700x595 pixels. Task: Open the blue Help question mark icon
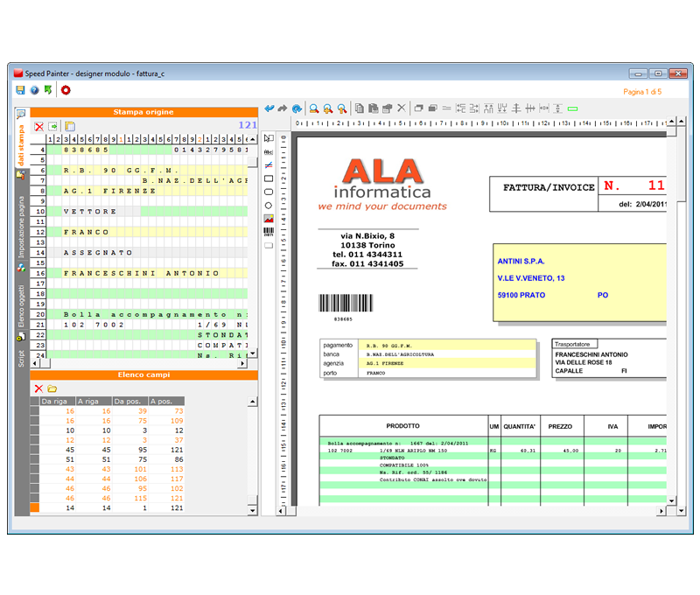34,90
